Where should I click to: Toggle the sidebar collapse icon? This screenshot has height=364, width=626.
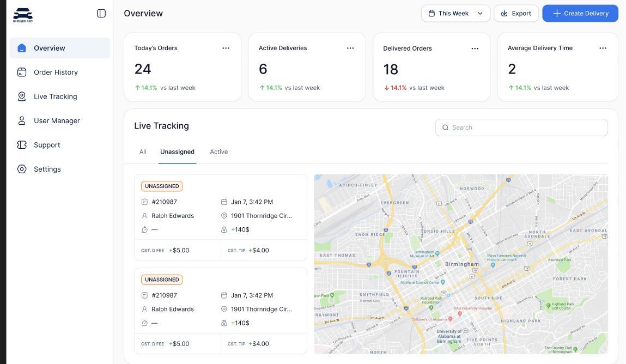coord(101,13)
